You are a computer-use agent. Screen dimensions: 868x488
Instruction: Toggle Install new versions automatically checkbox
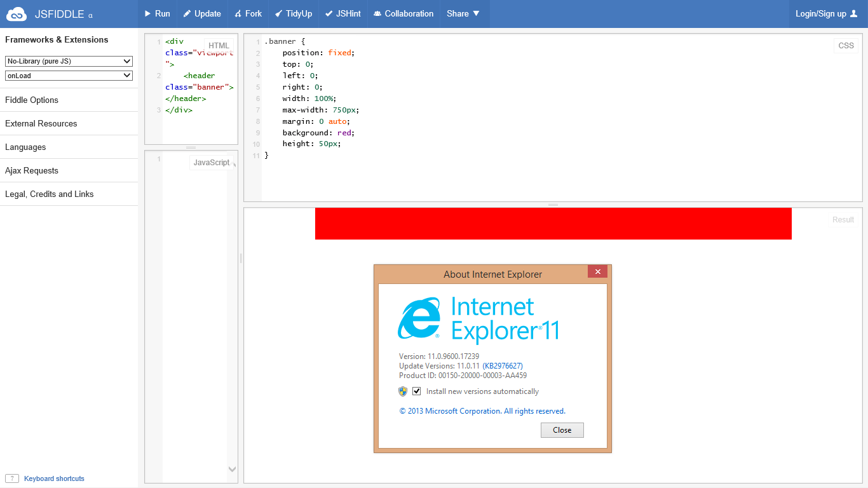pos(417,391)
